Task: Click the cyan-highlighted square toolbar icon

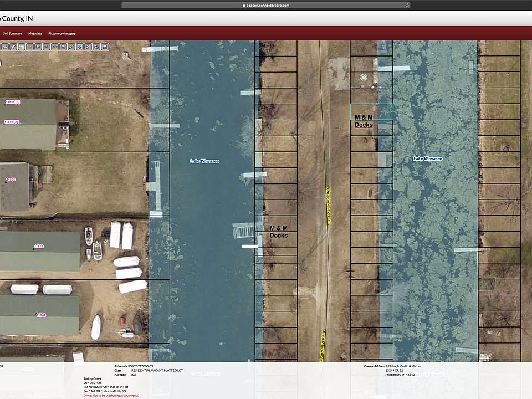Action: click(80, 47)
